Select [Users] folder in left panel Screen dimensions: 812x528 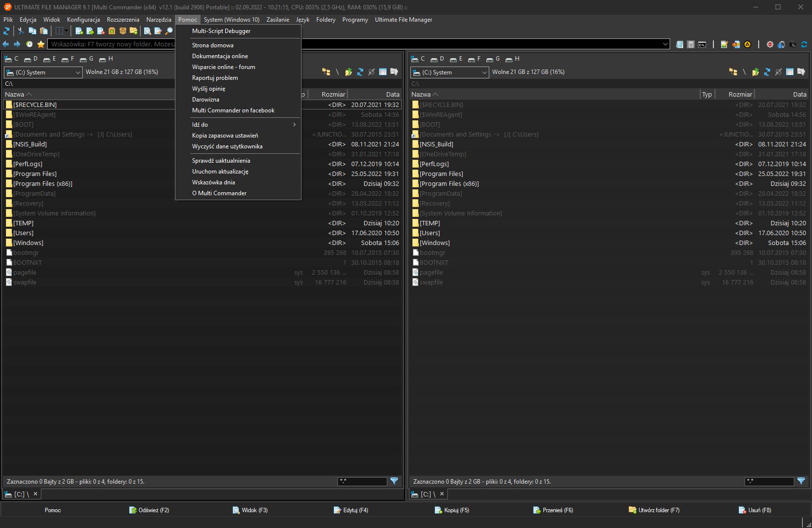coord(202,233)
